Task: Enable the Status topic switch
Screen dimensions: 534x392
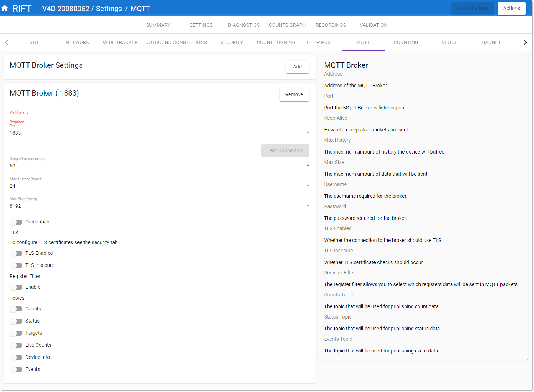Action: point(16,321)
